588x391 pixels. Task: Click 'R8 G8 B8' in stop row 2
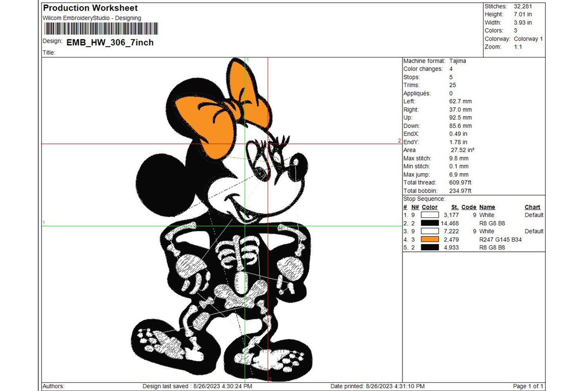point(492,223)
